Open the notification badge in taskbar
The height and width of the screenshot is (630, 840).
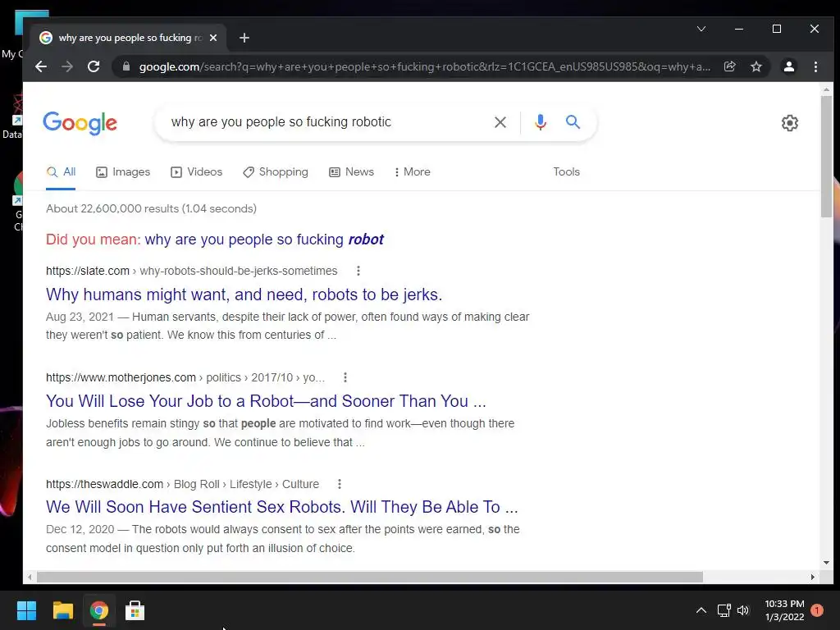[x=817, y=610]
